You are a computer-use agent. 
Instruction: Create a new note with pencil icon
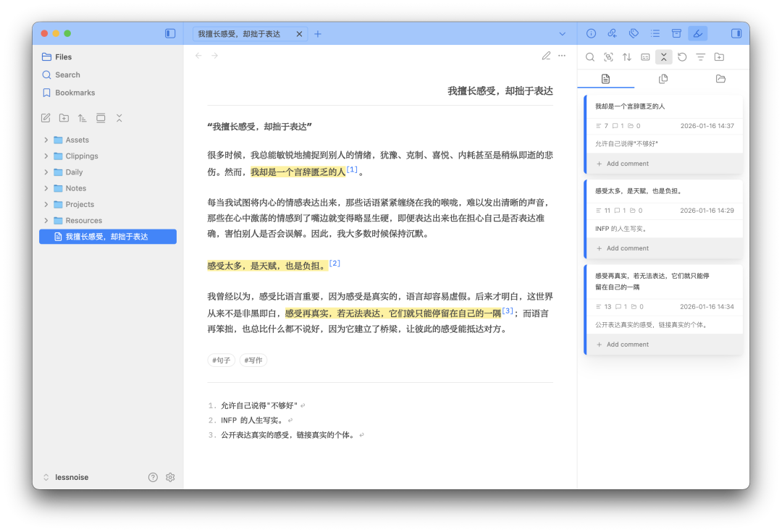coord(46,118)
